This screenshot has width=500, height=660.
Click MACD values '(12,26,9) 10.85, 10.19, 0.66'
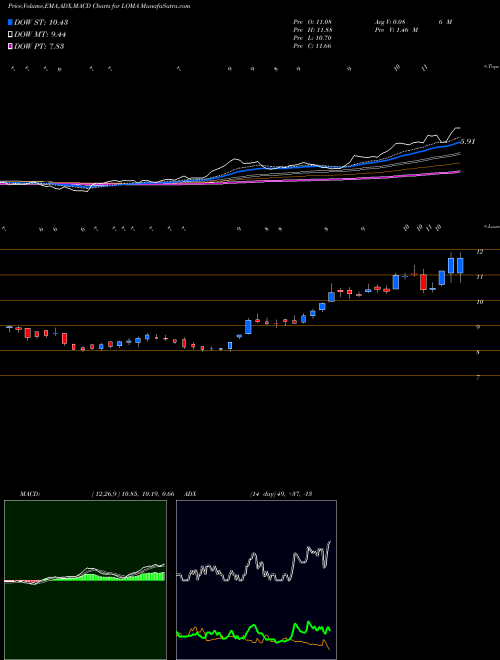[133, 494]
